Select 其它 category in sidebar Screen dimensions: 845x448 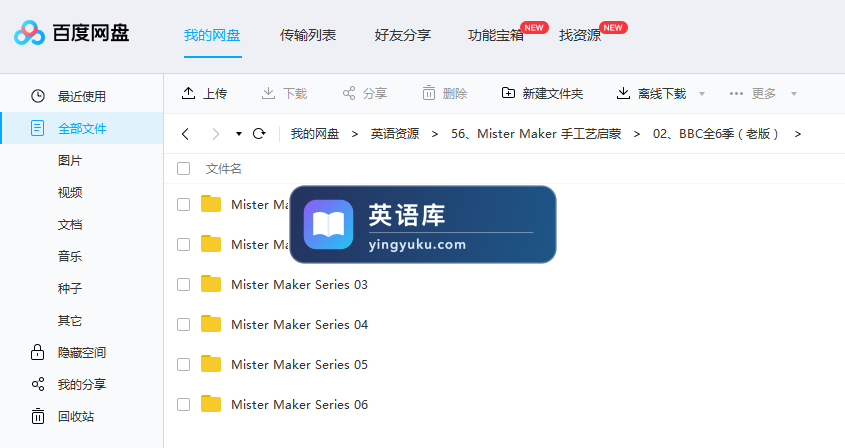pos(70,320)
